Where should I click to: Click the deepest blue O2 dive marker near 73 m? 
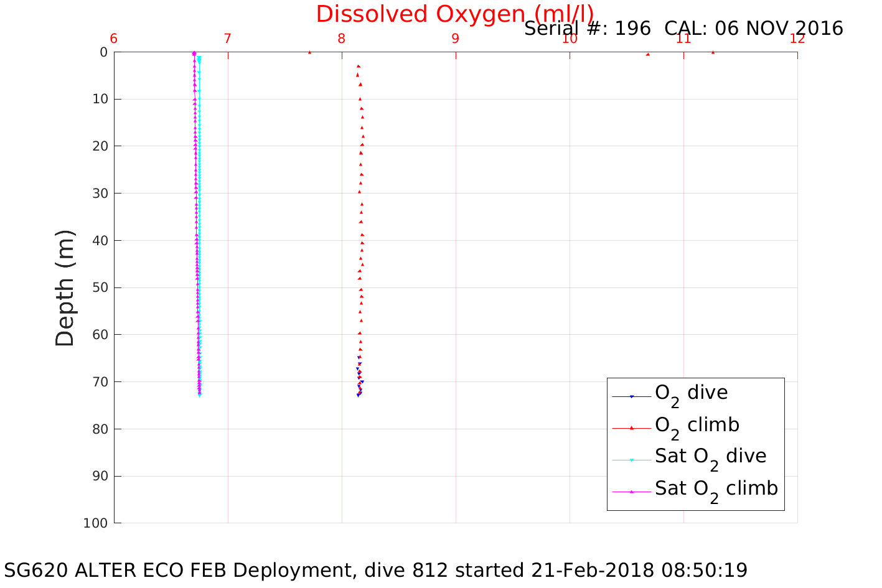tap(358, 395)
